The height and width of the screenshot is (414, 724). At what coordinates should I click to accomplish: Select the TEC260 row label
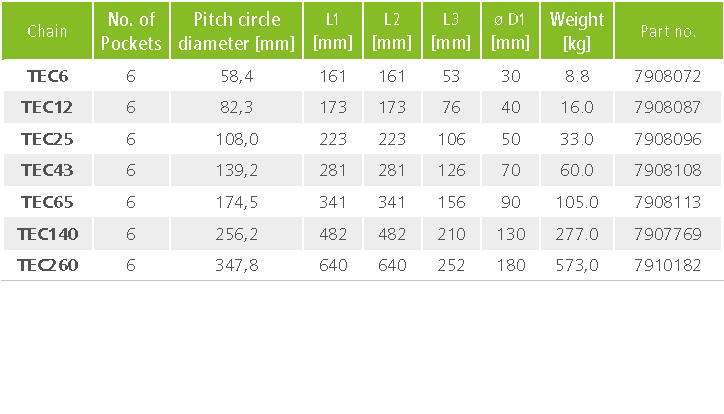click(48, 265)
